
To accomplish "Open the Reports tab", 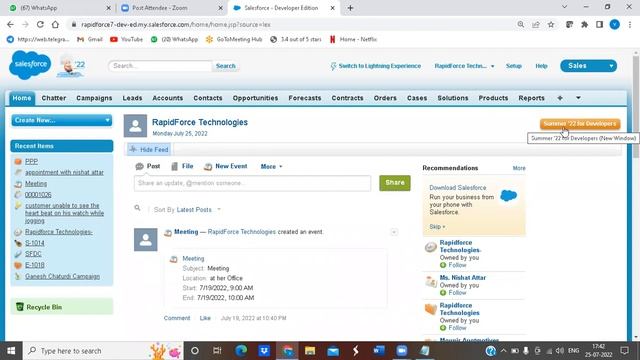I will coord(531,98).
